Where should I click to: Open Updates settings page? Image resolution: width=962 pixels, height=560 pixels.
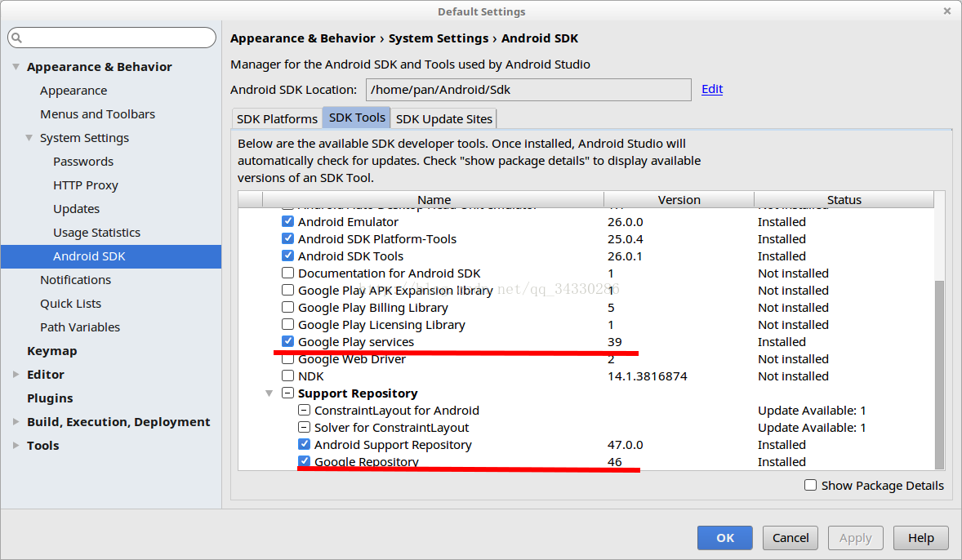coord(76,209)
